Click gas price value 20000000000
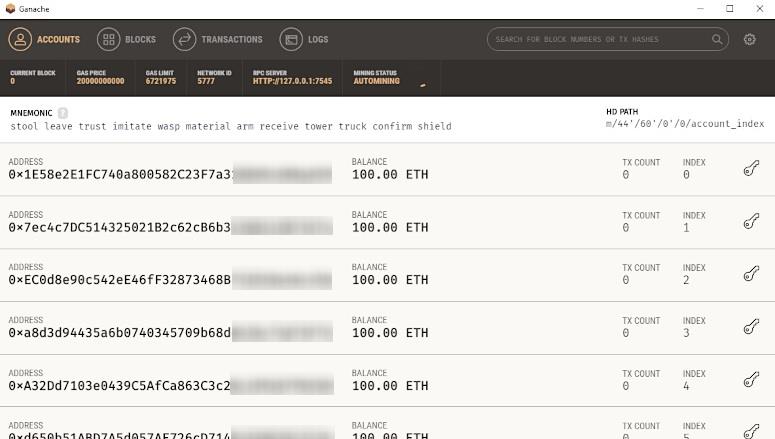 [100, 81]
